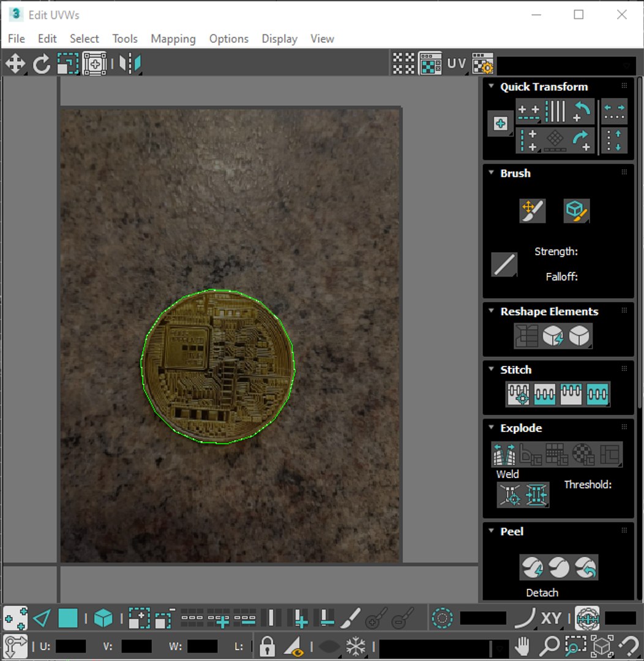
Task: Open texture checker pattern options icon
Action: pyautogui.click(x=403, y=64)
